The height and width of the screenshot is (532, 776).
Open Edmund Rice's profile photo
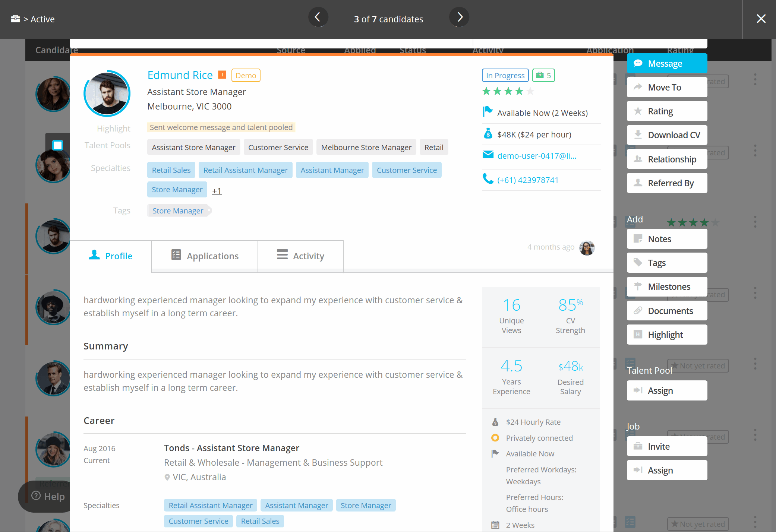(107, 94)
